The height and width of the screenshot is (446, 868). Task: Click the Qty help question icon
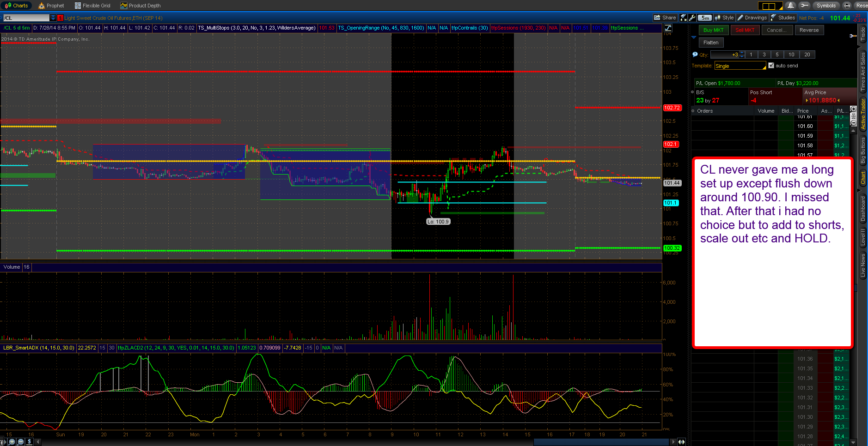tap(695, 54)
